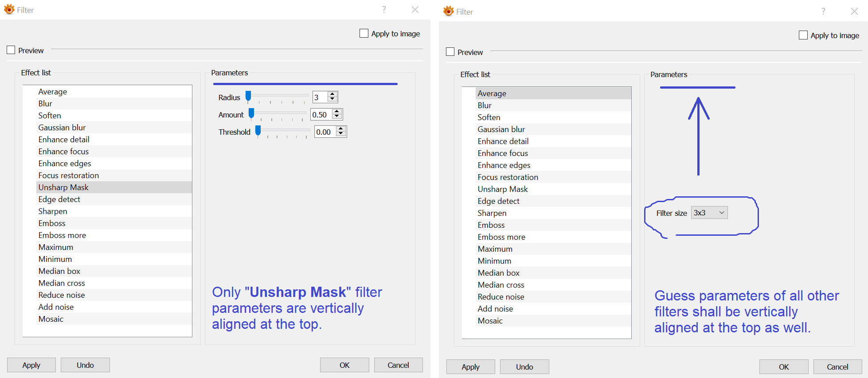Select Blur in the Unsharp Mask dialog's effect list
This screenshot has width=868, height=378.
pyautogui.click(x=114, y=104)
